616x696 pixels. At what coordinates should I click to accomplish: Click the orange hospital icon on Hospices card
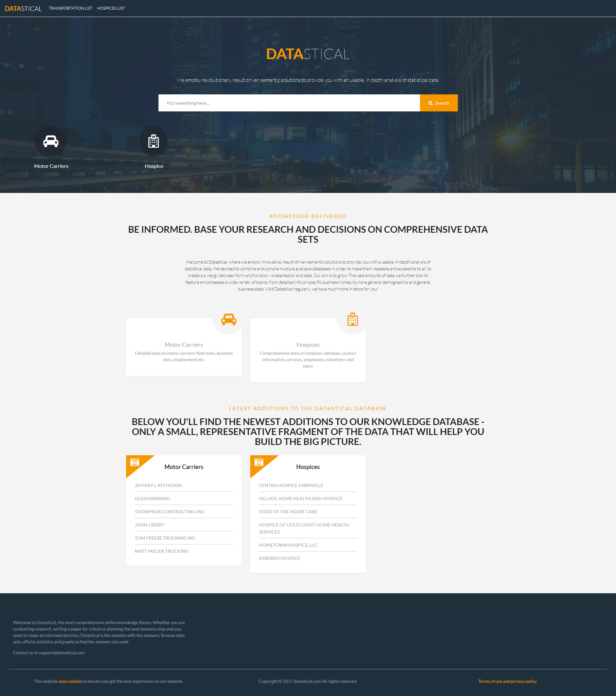point(353,319)
